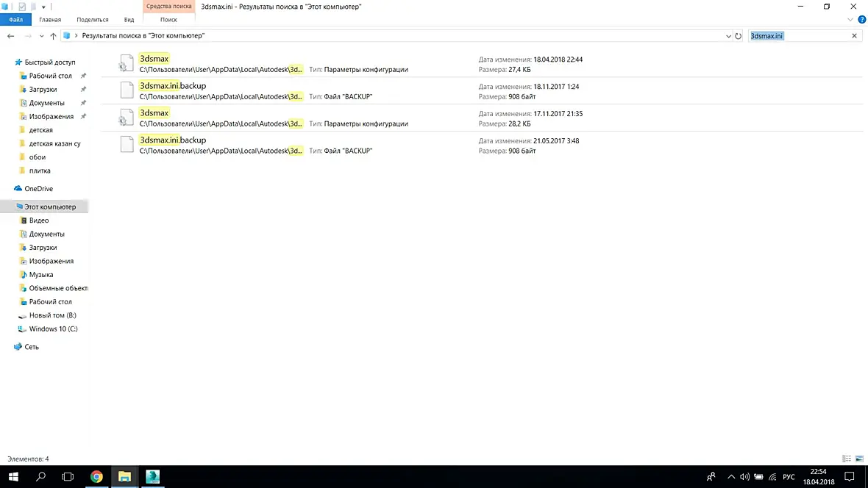Open taskbar search magnifier

(x=40, y=476)
